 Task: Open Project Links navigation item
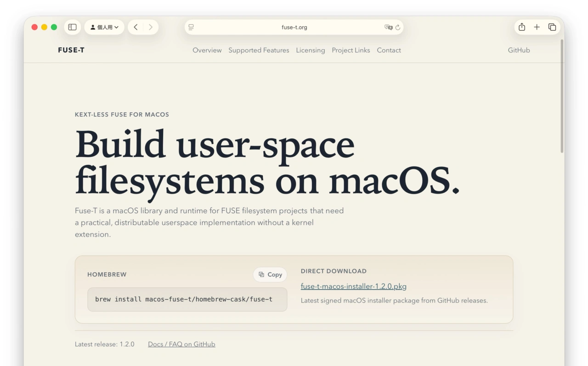[x=351, y=50]
